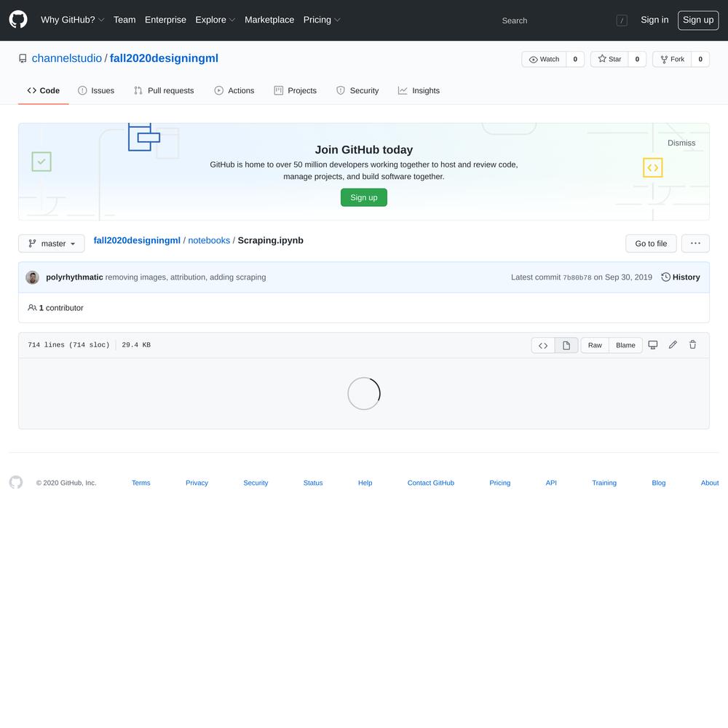Open the Pull requests tab
Screen dimensions: 728x728
164,90
